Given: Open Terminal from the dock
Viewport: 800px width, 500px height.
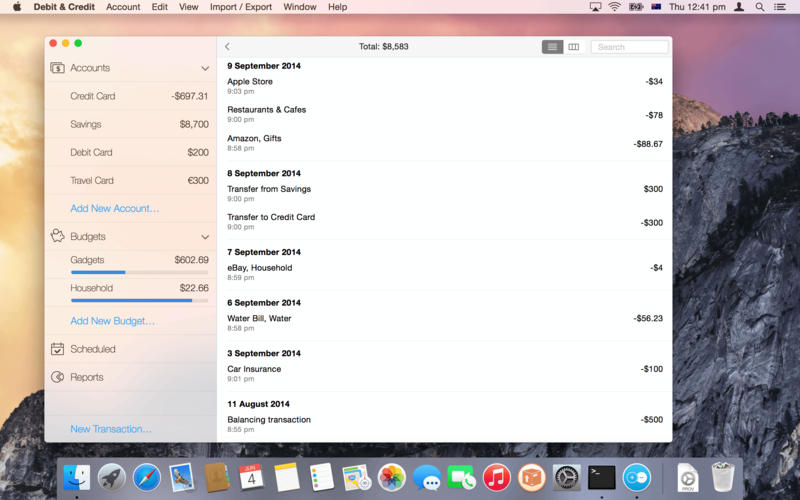Looking at the screenshot, I should (601, 477).
